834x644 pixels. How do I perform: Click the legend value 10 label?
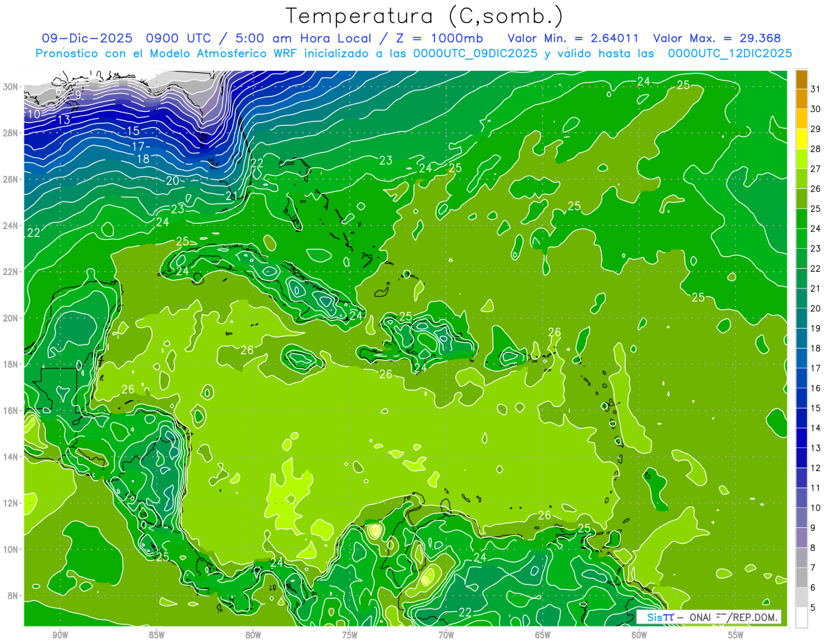[816, 508]
